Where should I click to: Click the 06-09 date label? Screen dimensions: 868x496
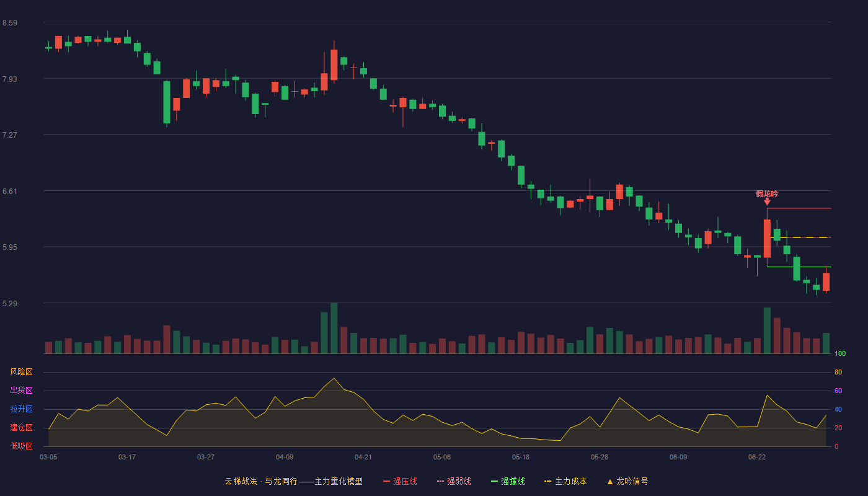(x=678, y=457)
